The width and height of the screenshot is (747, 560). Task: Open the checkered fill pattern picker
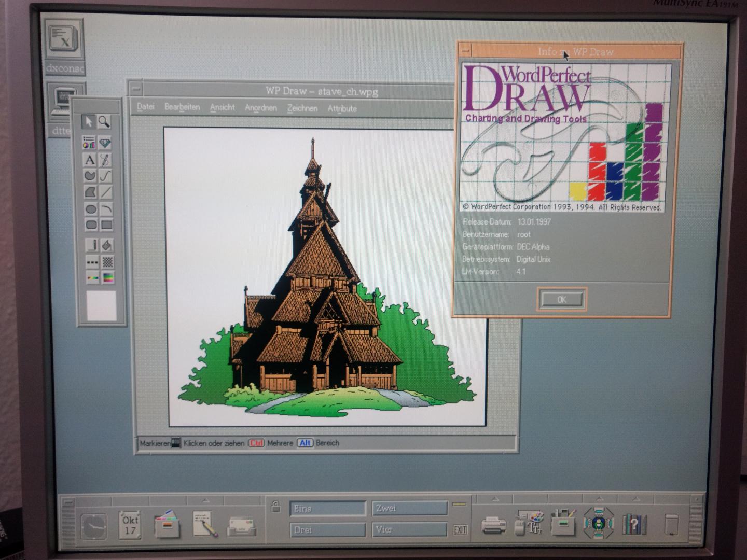pos(108,262)
